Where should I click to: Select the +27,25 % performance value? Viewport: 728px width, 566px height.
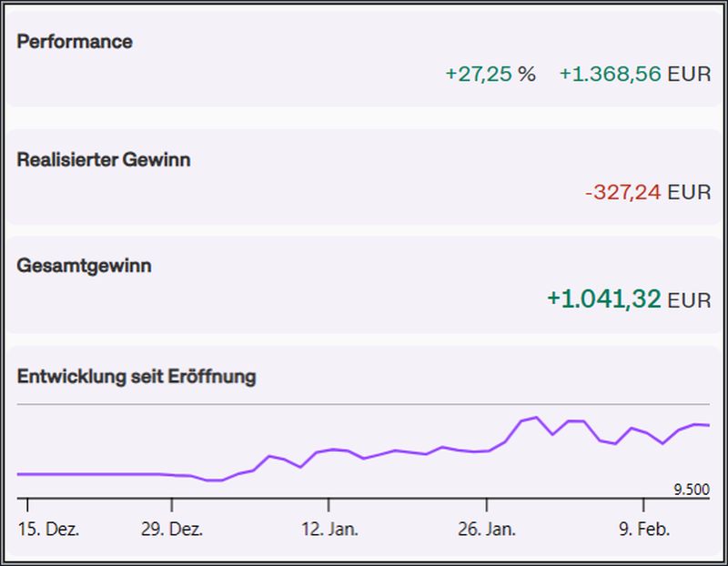[x=490, y=75]
